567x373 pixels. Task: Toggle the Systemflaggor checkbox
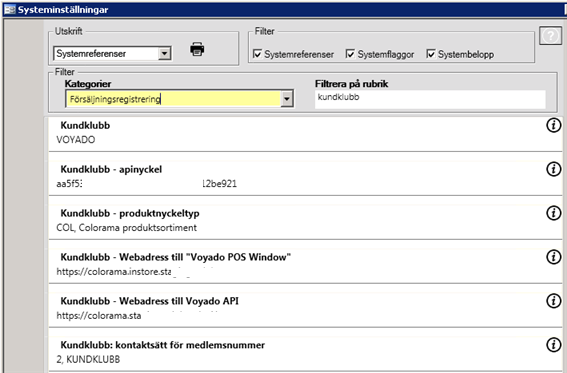pyautogui.click(x=350, y=54)
